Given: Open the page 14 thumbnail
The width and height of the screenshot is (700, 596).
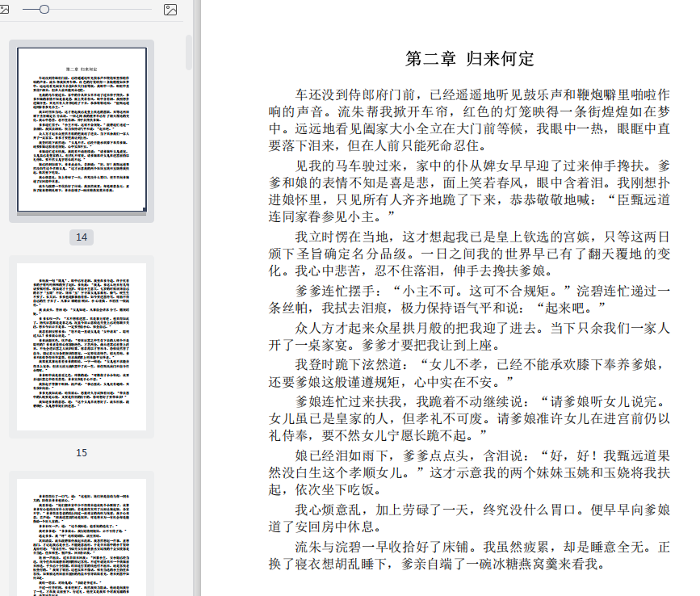Looking at the screenshot, I should [x=82, y=129].
